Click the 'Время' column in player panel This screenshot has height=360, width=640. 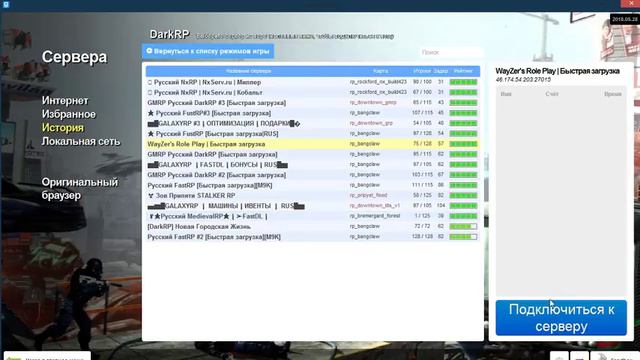click(613, 94)
